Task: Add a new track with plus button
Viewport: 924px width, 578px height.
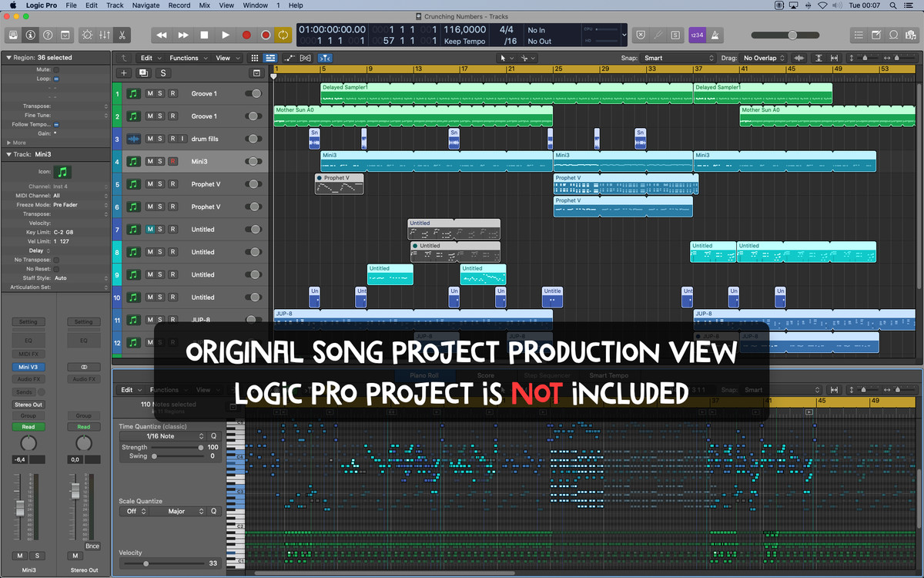Action: (x=123, y=72)
